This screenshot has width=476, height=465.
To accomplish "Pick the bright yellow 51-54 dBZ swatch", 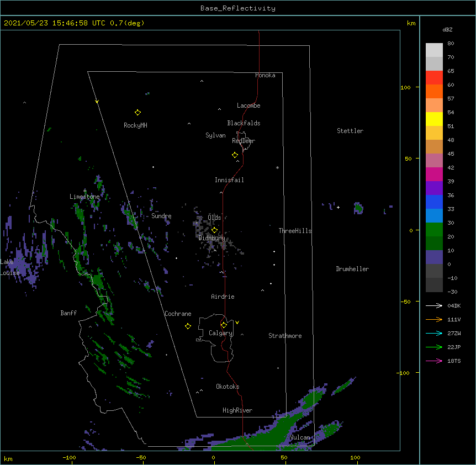I will pos(434,119).
